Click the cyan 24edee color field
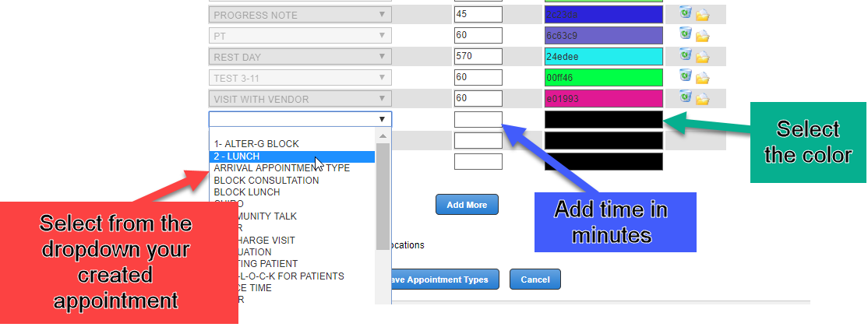The height and width of the screenshot is (327, 868). click(603, 57)
